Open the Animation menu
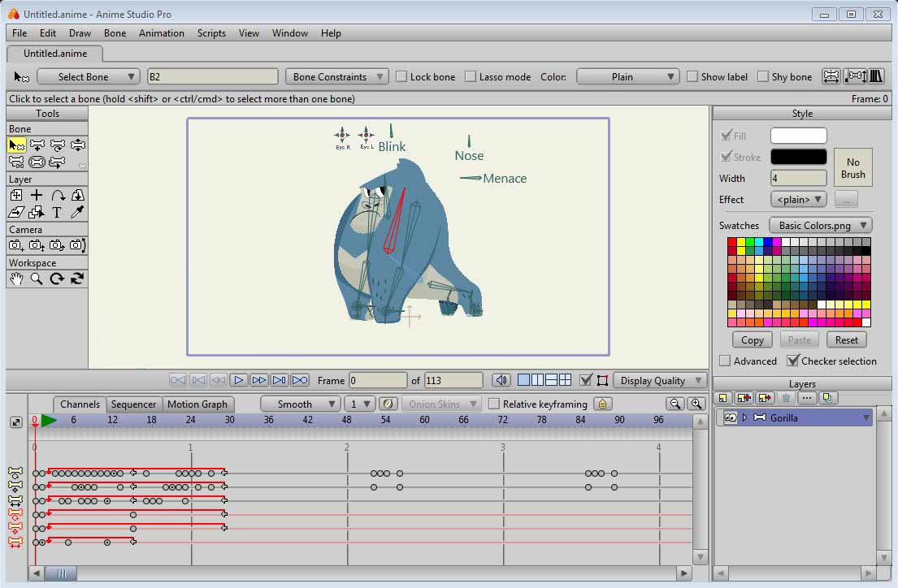 [x=161, y=33]
